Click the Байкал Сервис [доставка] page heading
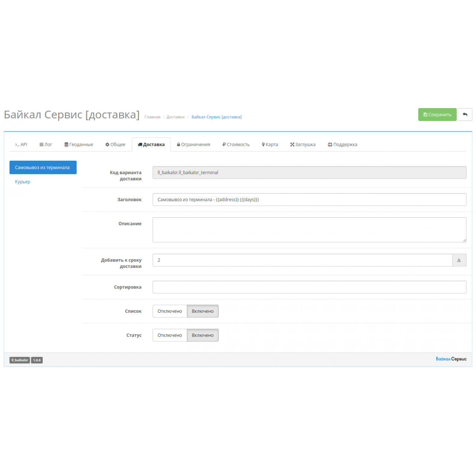The height and width of the screenshot is (476, 476). coord(72,115)
